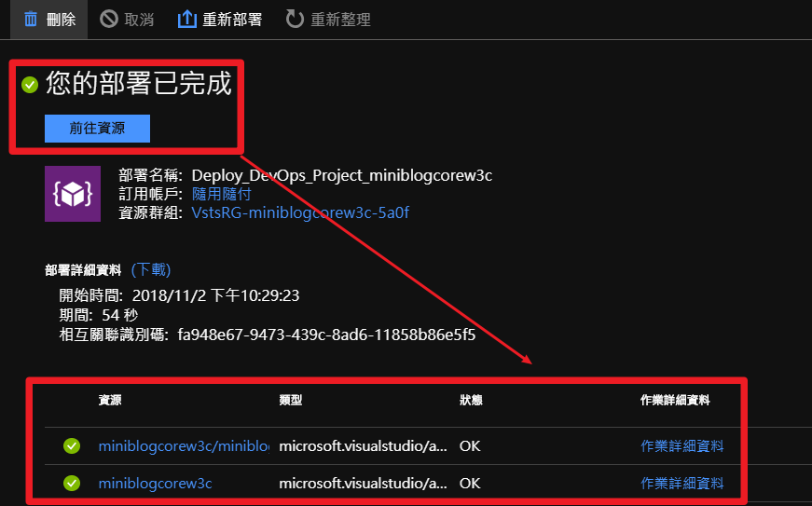
Task: Click green status check for miniblogcorew3c/miniblog row
Action: click(72, 445)
